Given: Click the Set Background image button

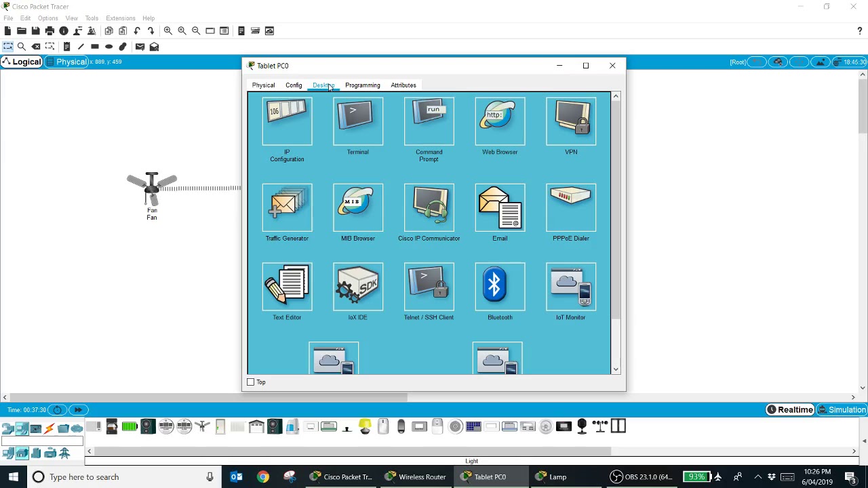Looking at the screenshot, I should point(821,62).
